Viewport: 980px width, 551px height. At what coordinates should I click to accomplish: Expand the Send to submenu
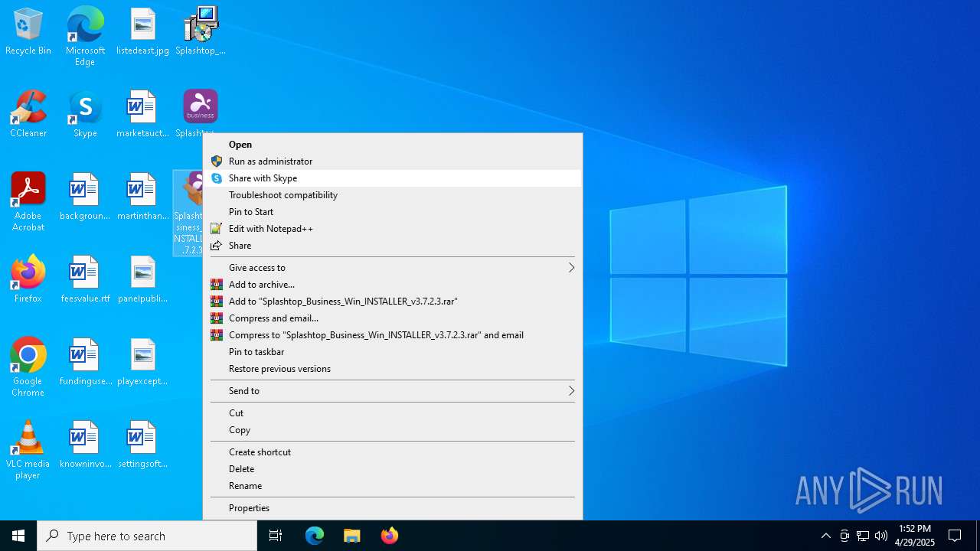(393, 391)
